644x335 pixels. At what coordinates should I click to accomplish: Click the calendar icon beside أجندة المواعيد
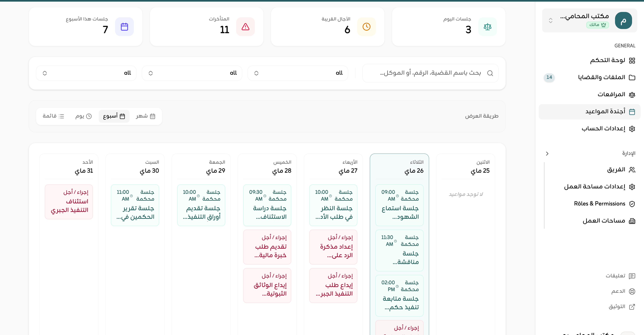(632, 111)
